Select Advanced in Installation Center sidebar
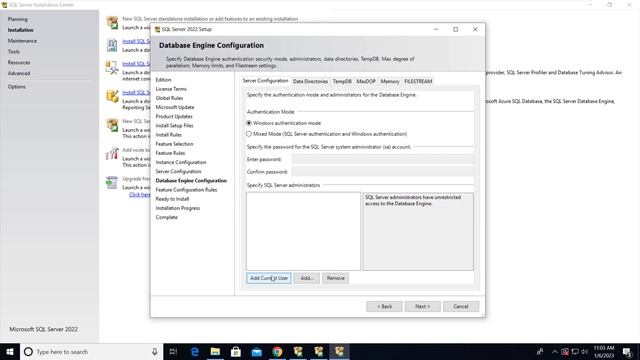Viewport: 640px width, 360px height. 19,73
